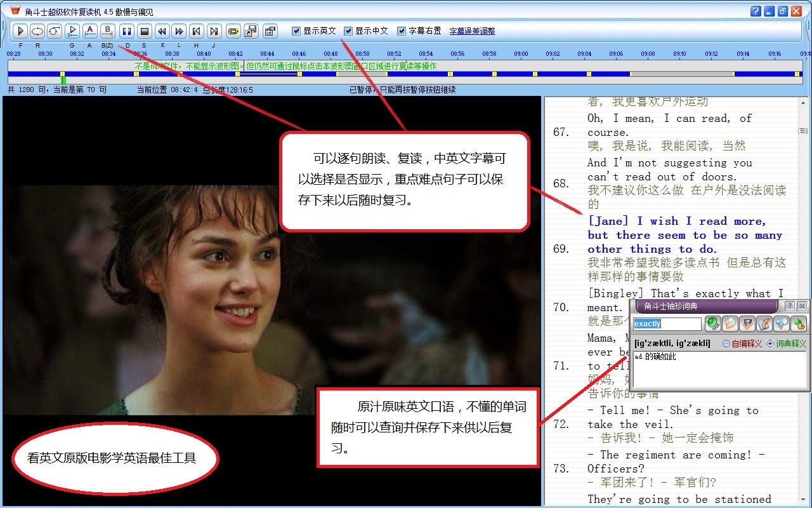Open the 字幕误差调整 link
Image resolution: width=812 pixels, height=508 pixels.
click(472, 31)
